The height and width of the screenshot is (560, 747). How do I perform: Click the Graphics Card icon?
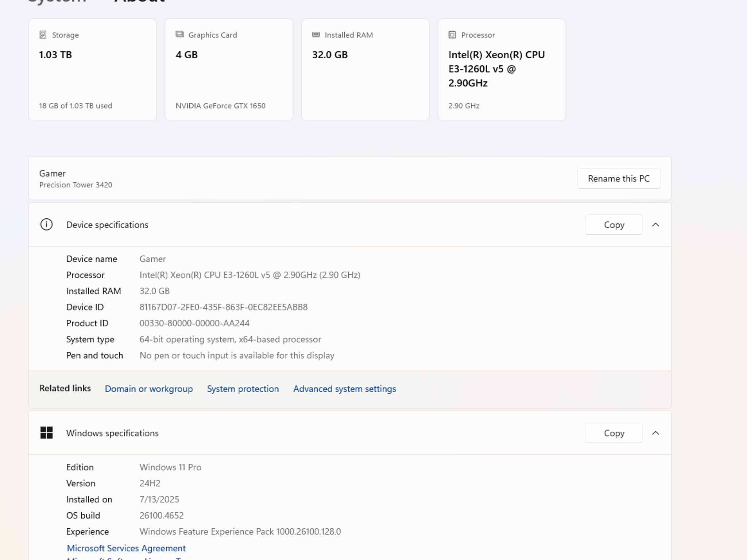(179, 35)
